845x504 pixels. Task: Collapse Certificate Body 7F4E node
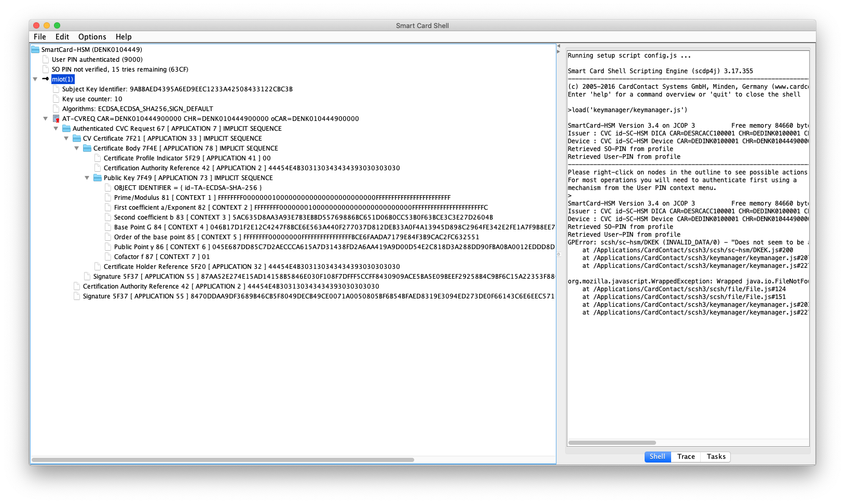coord(77,148)
